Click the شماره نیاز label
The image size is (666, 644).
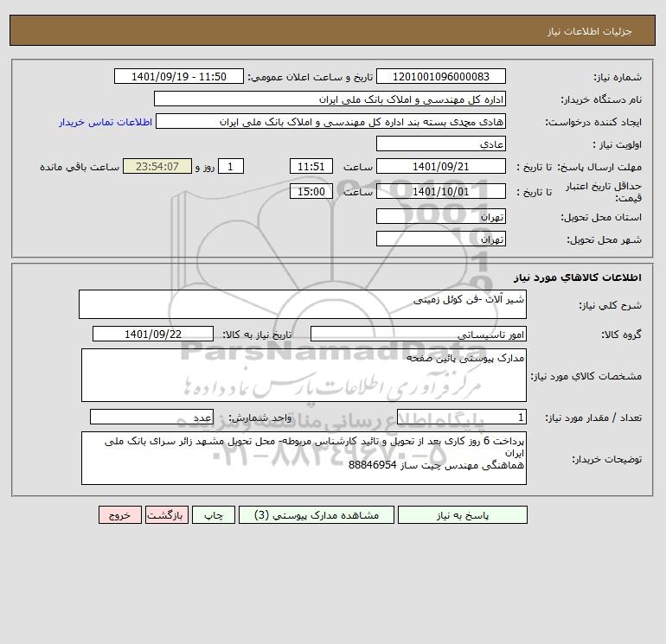click(618, 77)
